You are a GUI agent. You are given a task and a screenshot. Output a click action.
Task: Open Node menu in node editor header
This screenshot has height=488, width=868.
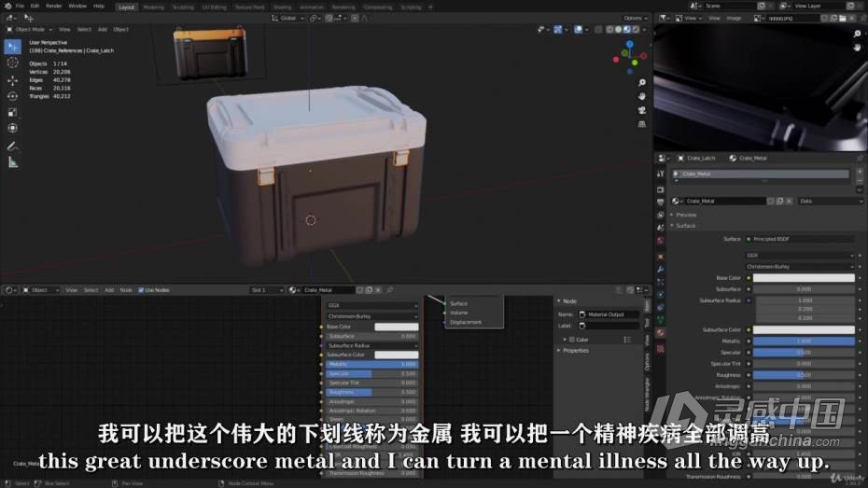[x=126, y=290]
